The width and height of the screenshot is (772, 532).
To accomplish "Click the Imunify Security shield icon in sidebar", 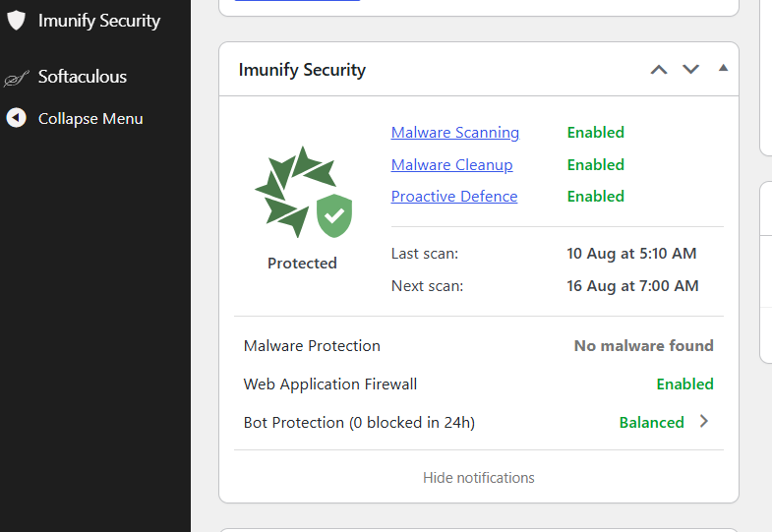I will point(17,21).
